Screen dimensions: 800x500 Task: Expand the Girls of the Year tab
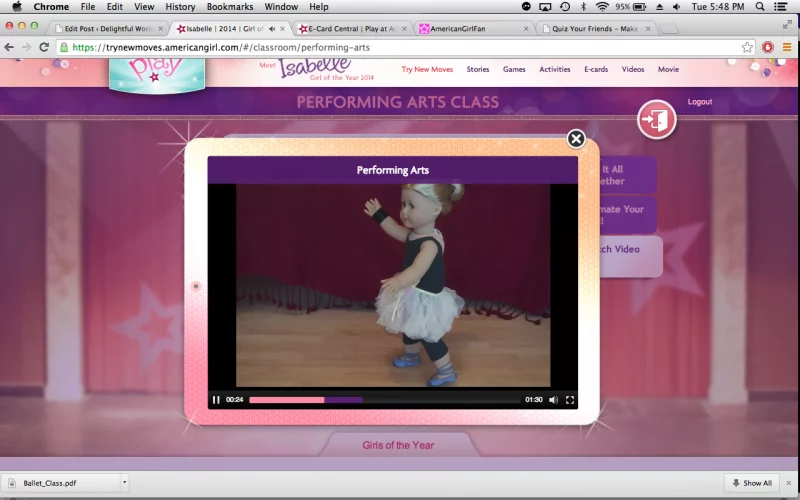pos(398,445)
